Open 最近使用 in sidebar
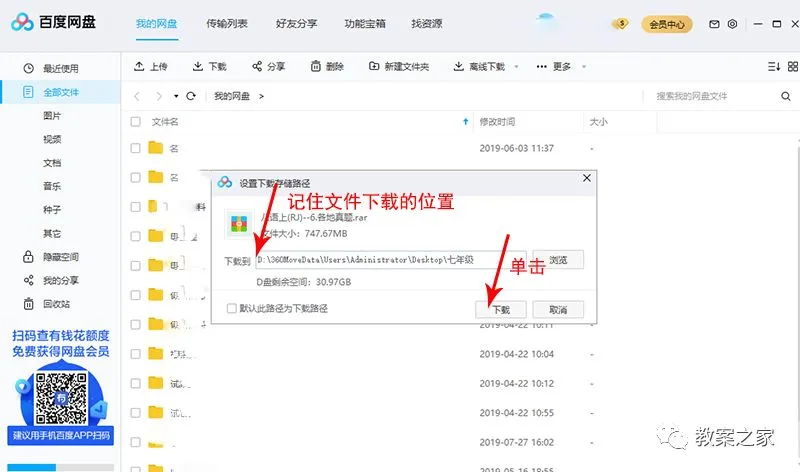The width and height of the screenshot is (800, 472). point(60,68)
